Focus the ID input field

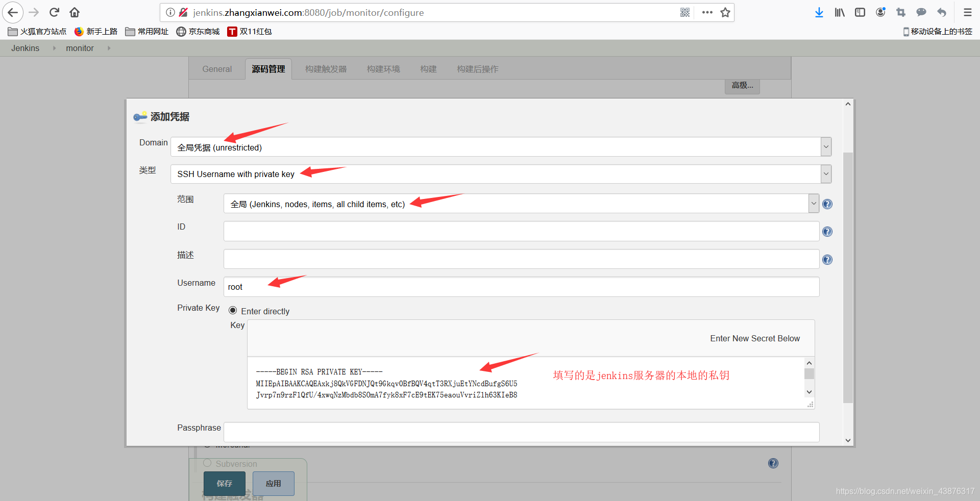521,231
